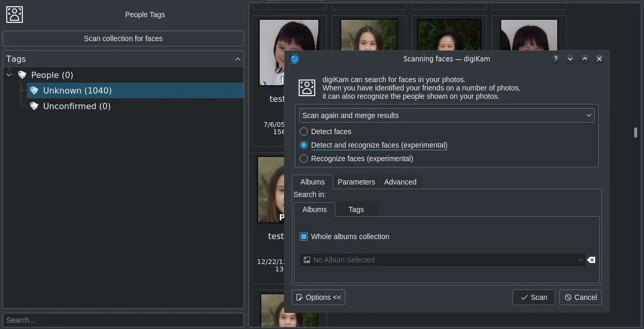The image size is (644, 329).
Task: Click the People Tags icon in the top-left corner
Action: (14, 14)
